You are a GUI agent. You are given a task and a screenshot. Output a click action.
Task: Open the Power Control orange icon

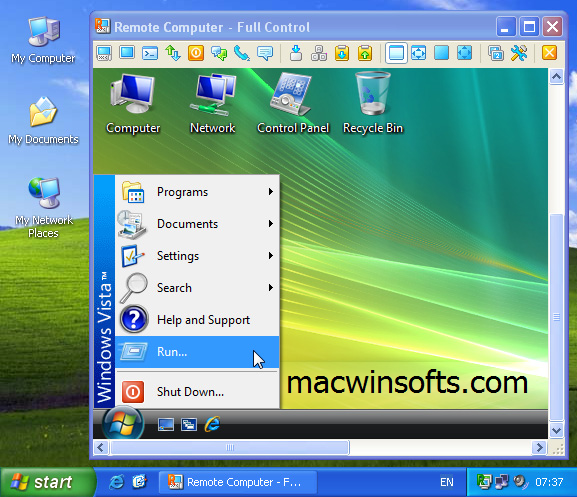tap(196, 53)
